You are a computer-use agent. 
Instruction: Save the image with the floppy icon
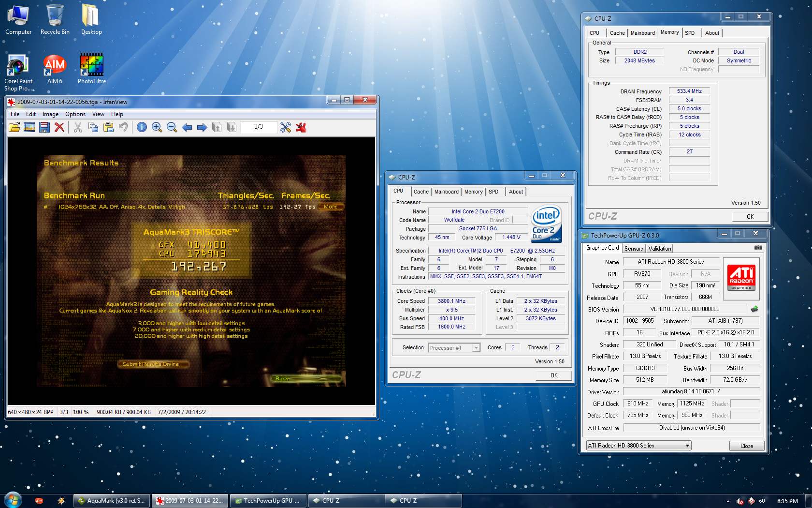point(44,127)
